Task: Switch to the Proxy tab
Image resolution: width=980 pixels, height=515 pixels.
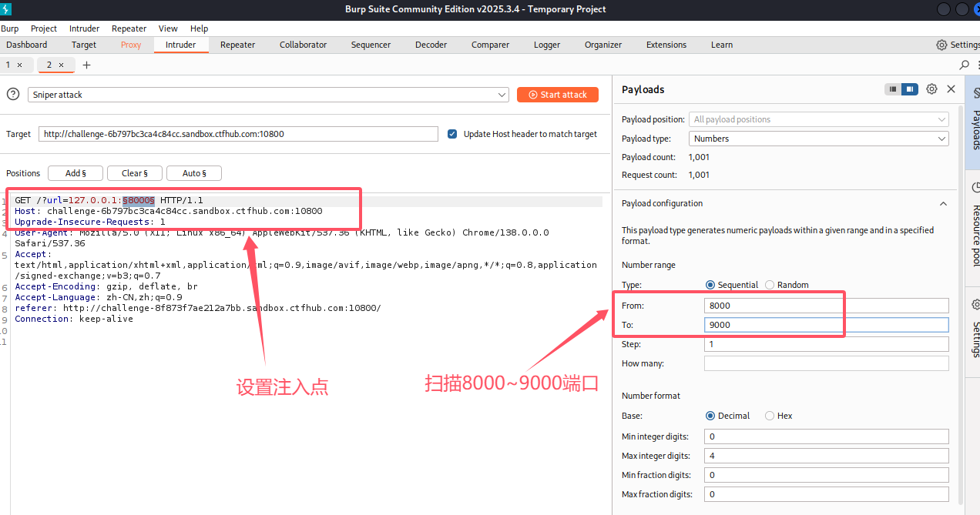Action: coord(131,45)
